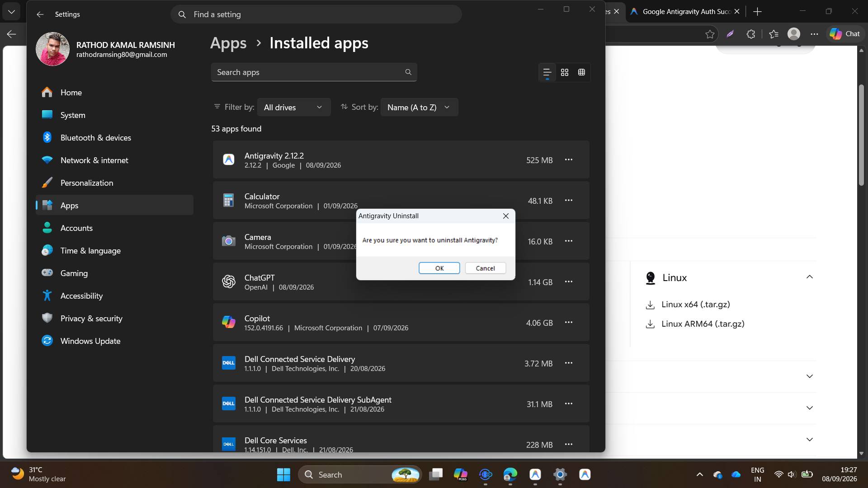Open Sort by Name dropdown

coord(419,107)
